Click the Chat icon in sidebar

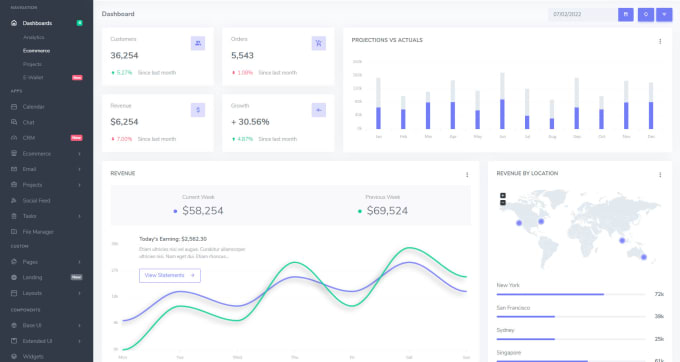tap(14, 122)
